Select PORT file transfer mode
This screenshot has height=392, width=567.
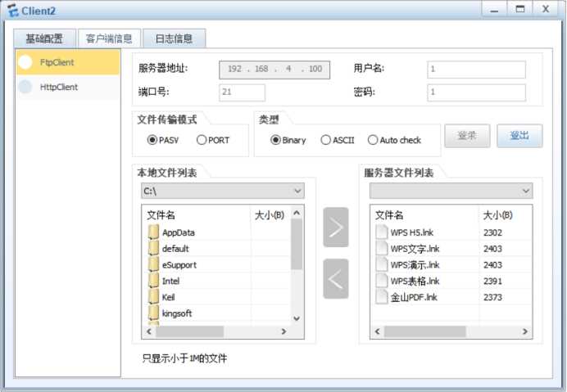[x=202, y=140]
